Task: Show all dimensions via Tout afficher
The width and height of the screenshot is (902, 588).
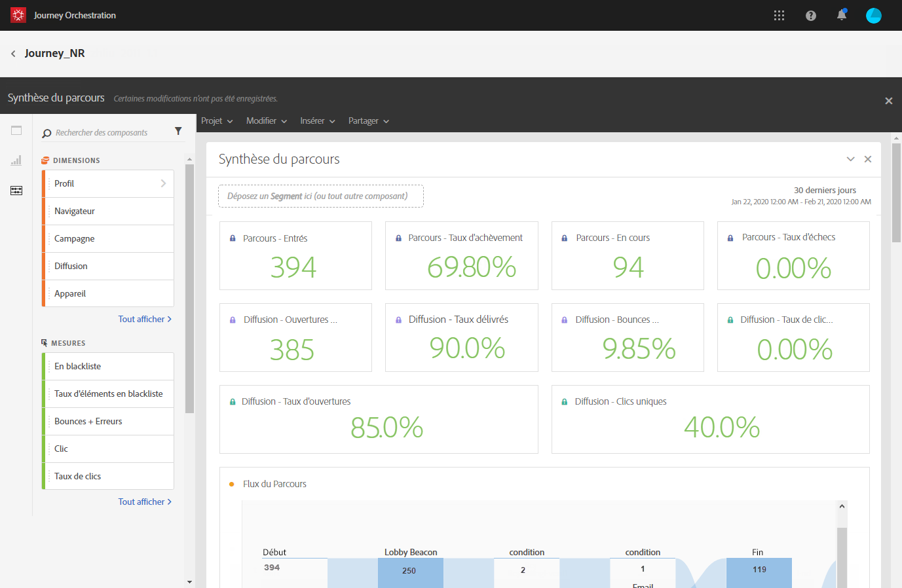Action: pos(145,319)
